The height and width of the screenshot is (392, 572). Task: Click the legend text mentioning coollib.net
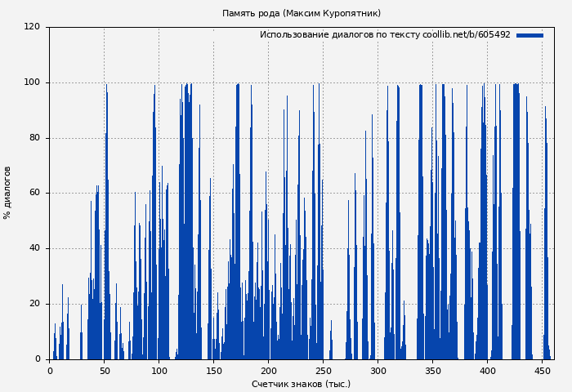(385, 35)
